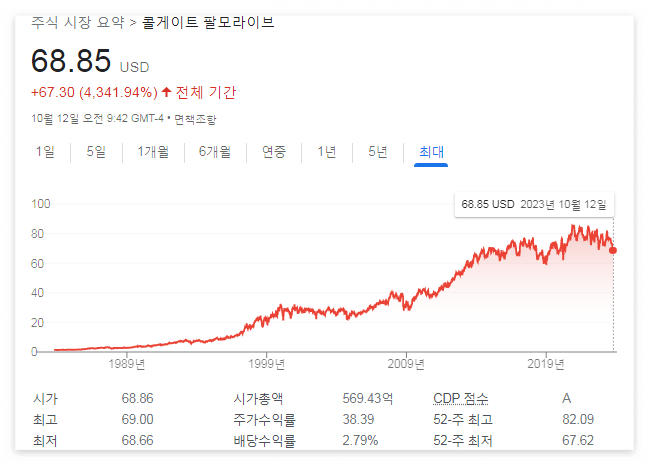Viewport: 649px width, 465px height.
Task: Click the 1999년 axis label
Action: coord(267,364)
